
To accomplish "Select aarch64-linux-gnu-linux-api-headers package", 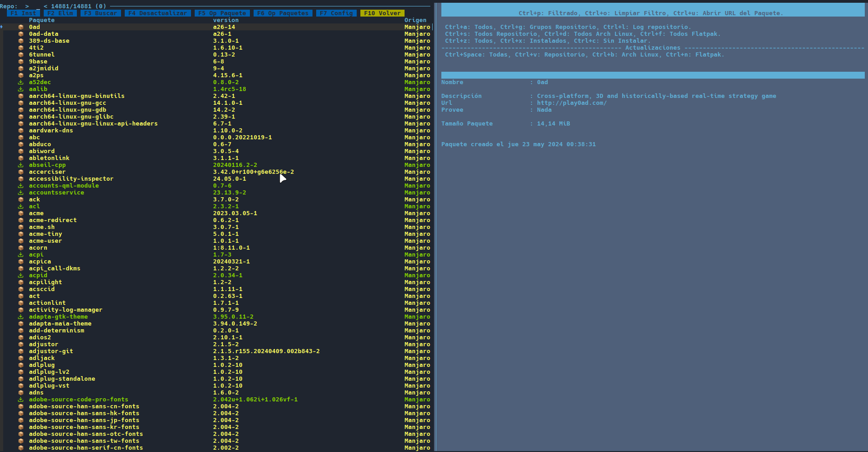I will 216,124.
